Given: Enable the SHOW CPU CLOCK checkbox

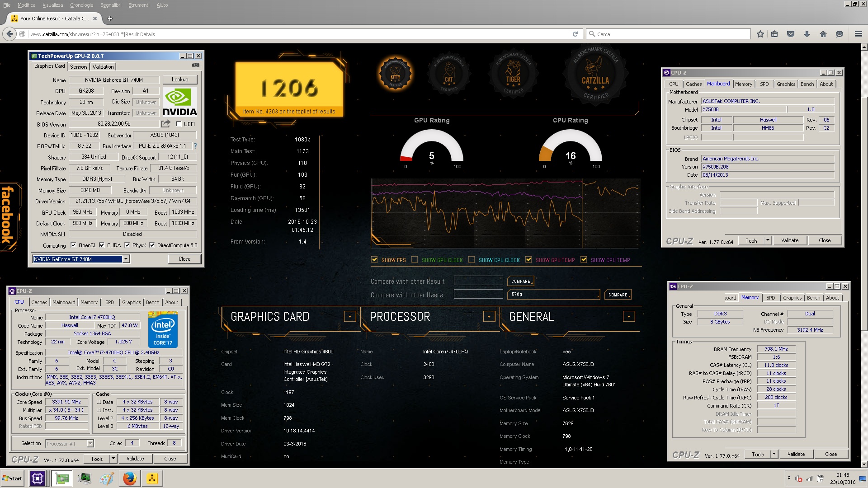Looking at the screenshot, I should pyautogui.click(x=472, y=260).
